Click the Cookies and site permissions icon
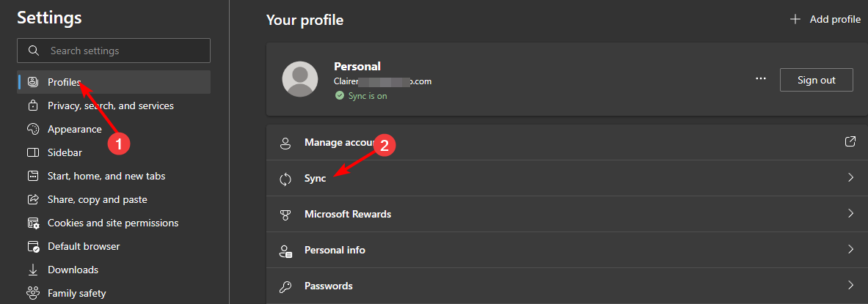Screen dimensions: 868x304 tap(33, 223)
